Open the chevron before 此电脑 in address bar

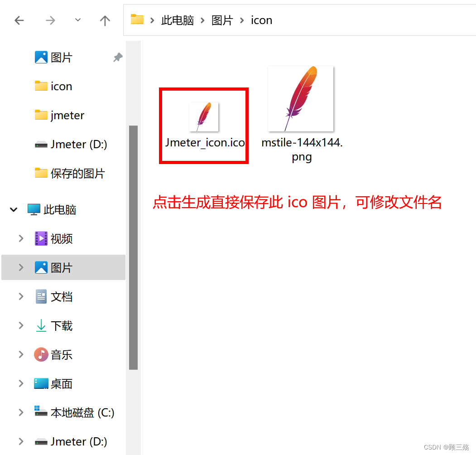click(x=152, y=20)
